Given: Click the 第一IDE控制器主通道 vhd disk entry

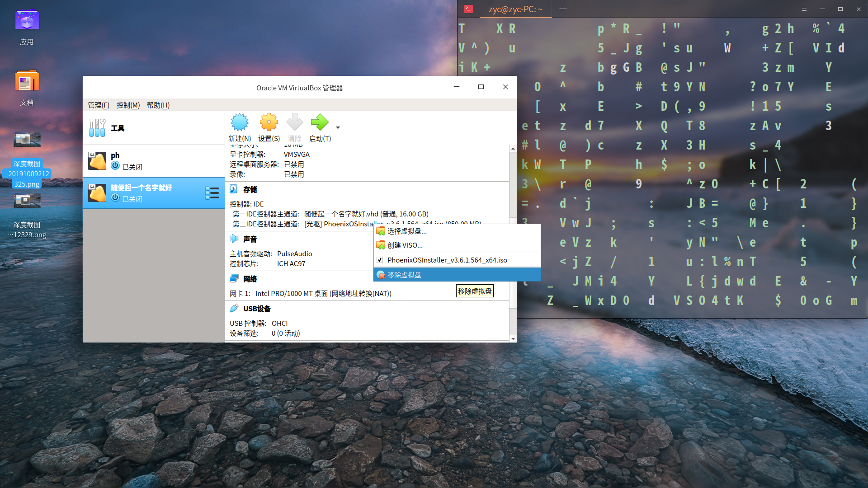Looking at the screenshot, I should pyautogui.click(x=330, y=214).
